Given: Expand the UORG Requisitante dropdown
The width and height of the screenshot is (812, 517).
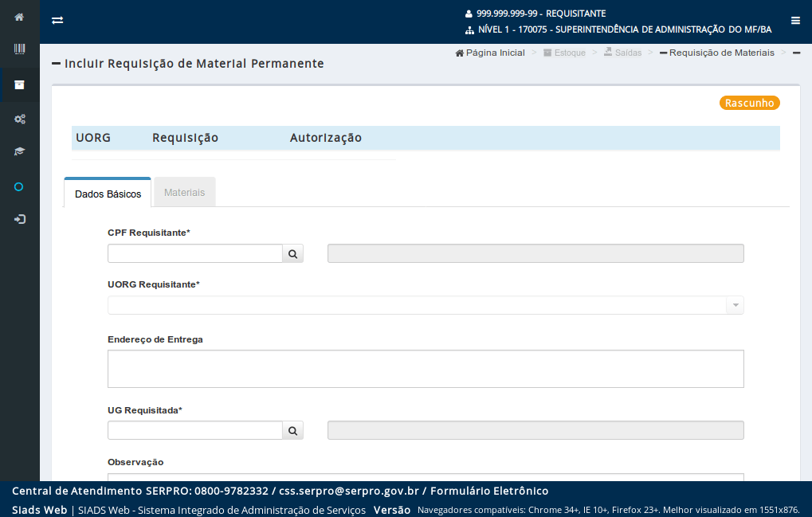Looking at the screenshot, I should click(736, 305).
